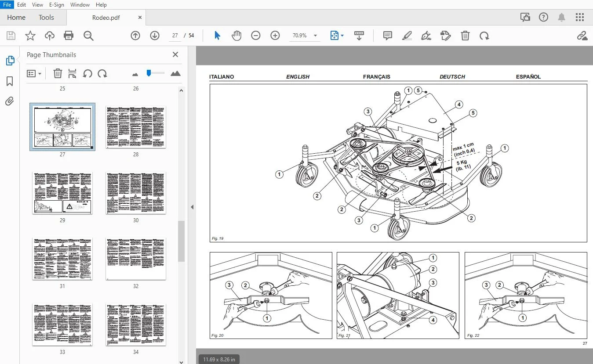Viewport: 593px width, 364px height.
Task: Bookmark the file with the star icon
Action: 30,36
